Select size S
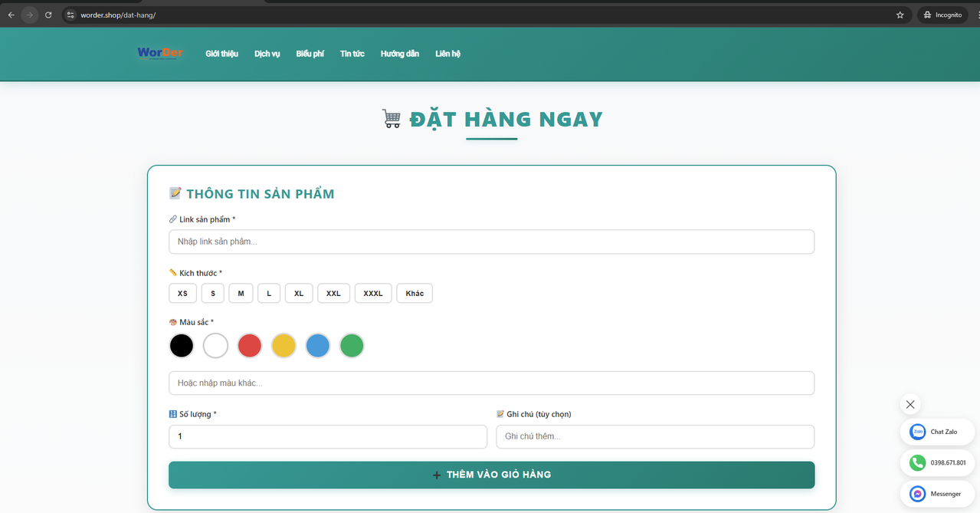980x513 pixels. coord(213,294)
